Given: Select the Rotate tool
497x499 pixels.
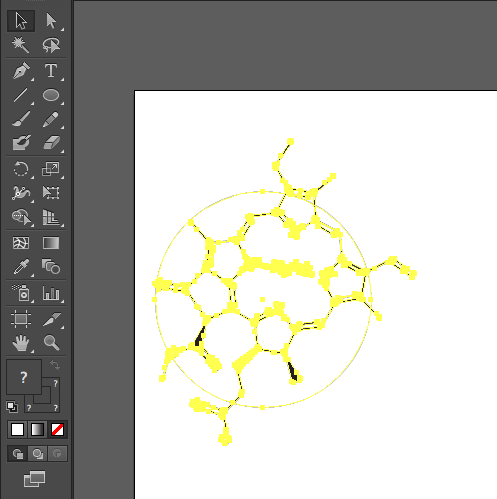Looking at the screenshot, I should [x=21, y=169].
